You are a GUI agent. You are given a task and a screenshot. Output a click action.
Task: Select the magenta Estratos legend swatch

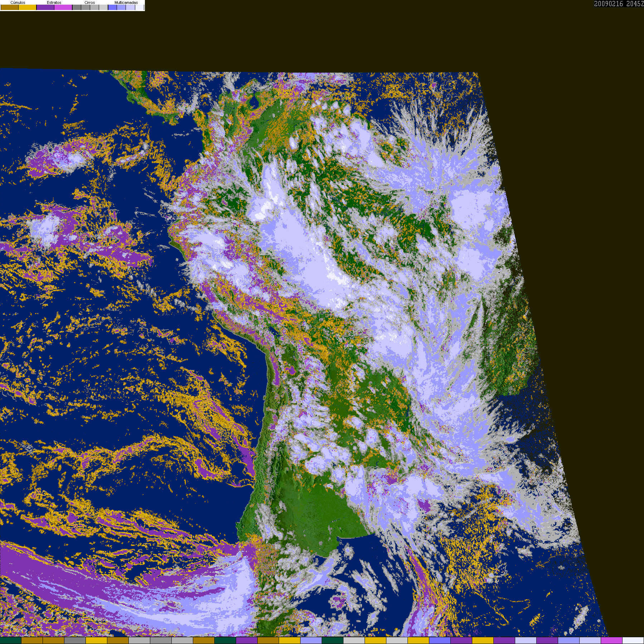pos(63,7)
